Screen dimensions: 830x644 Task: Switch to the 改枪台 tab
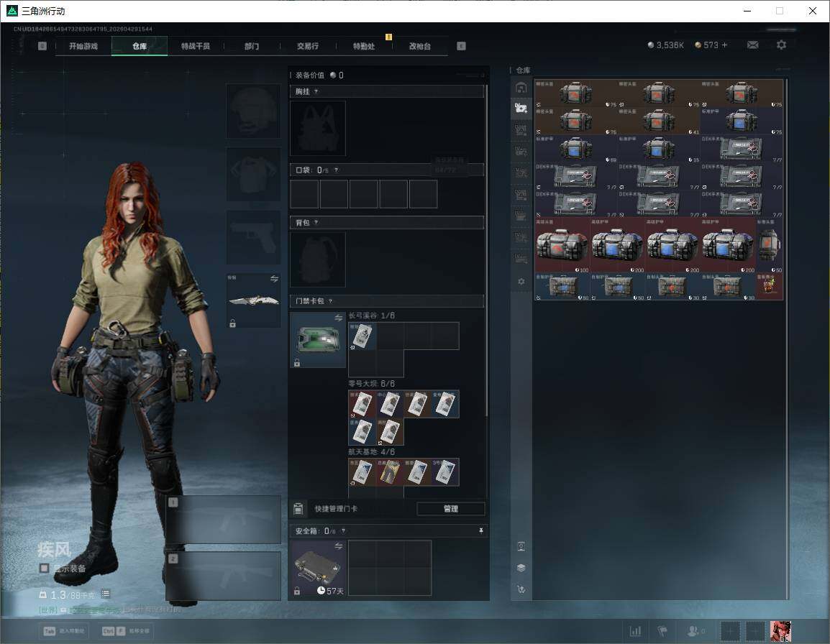click(420, 46)
